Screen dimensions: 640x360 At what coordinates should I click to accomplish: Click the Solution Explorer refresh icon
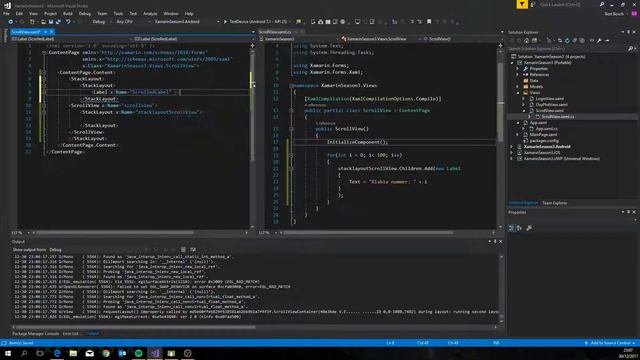coord(567,40)
